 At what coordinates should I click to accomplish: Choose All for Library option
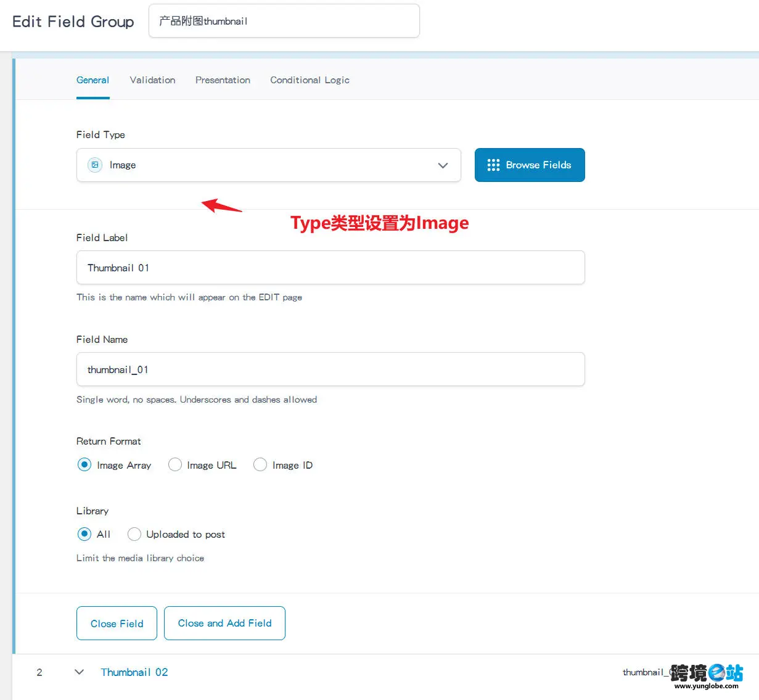[x=84, y=534]
